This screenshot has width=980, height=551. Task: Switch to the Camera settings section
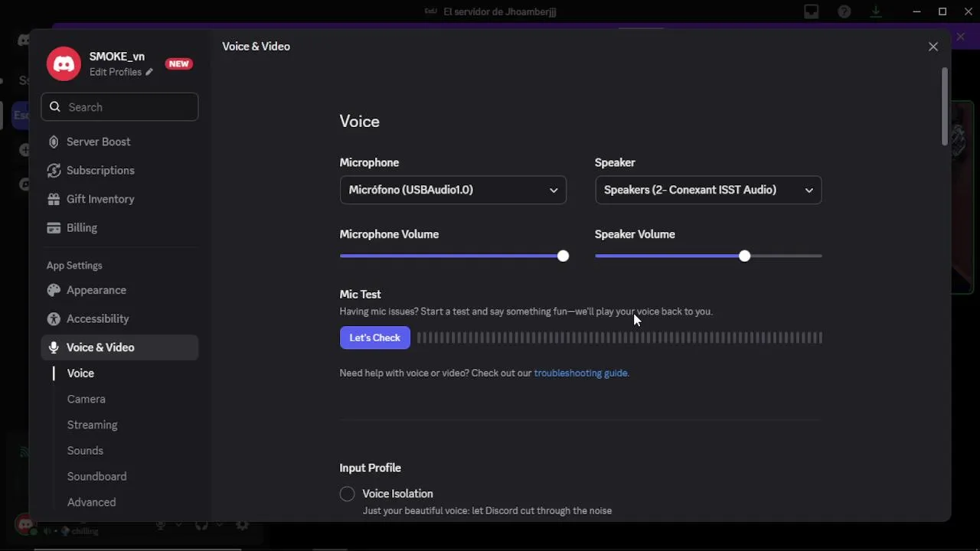pyautogui.click(x=87, y=399)
